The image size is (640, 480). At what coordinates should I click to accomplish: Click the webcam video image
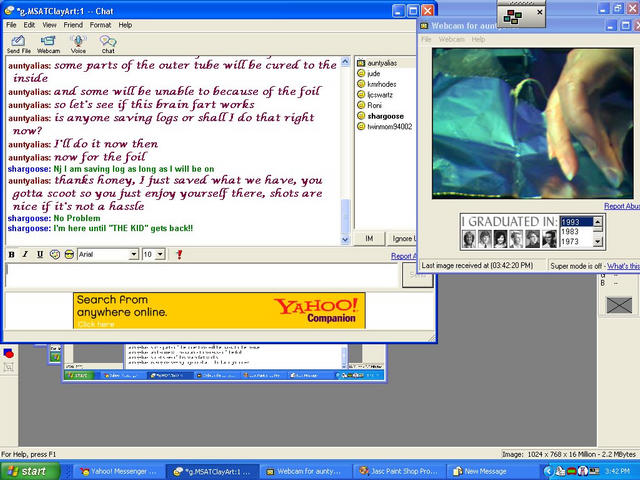tap(532, 123)
